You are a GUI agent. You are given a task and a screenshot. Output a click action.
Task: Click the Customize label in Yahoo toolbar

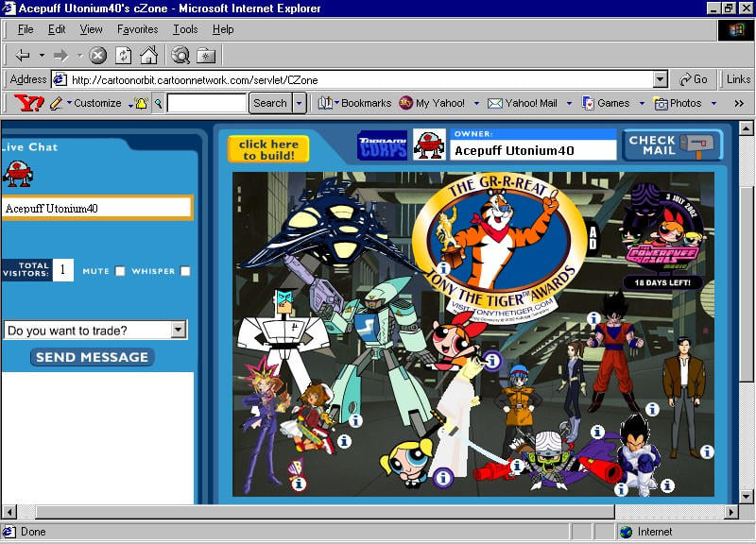[97, 103]
